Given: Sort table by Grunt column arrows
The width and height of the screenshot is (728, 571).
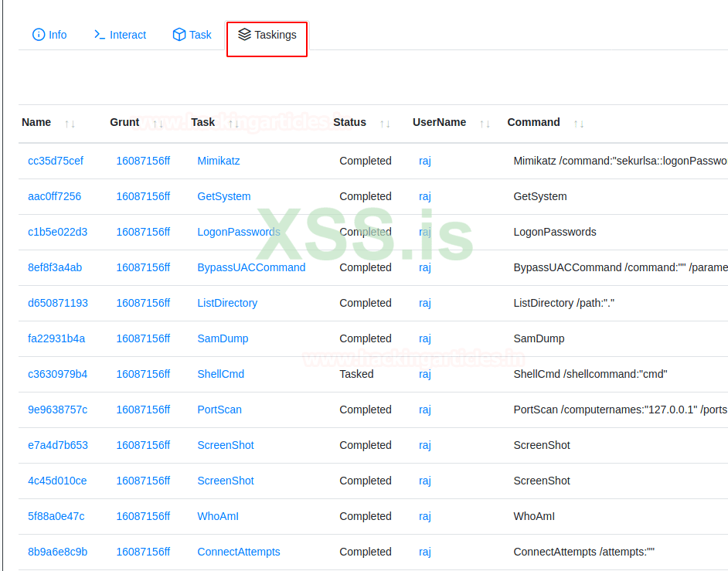Looking at the screenshot, I should [158, 124].
